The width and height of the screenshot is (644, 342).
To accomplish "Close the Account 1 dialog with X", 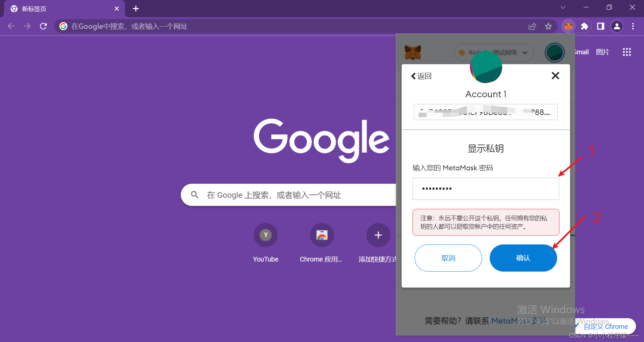I will (x=555, y=76).
